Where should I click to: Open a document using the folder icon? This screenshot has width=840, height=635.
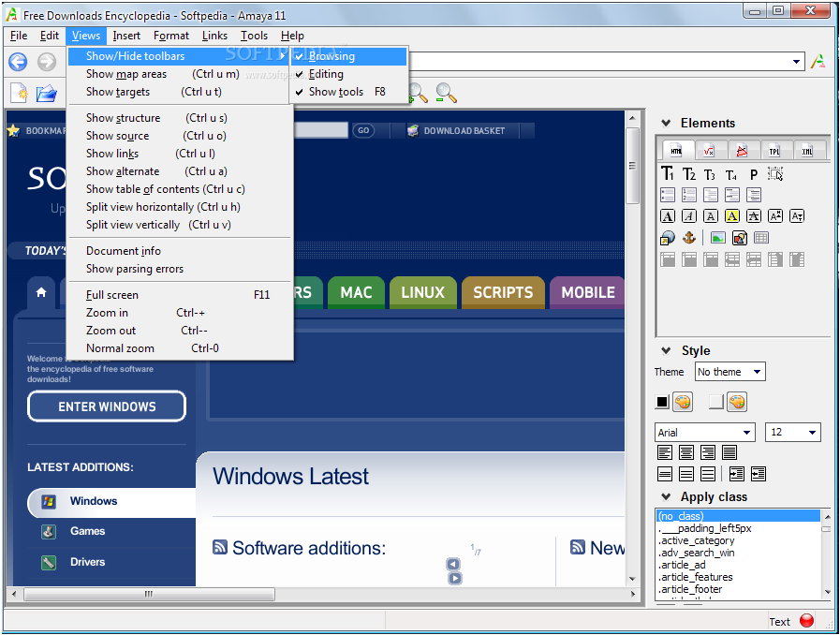(47, 94)
